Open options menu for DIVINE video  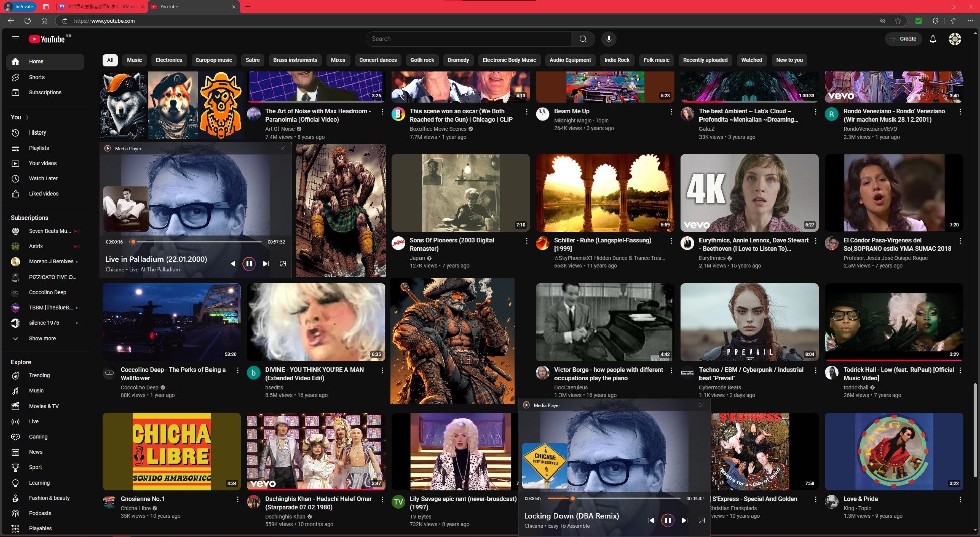[x=382, y=370]
